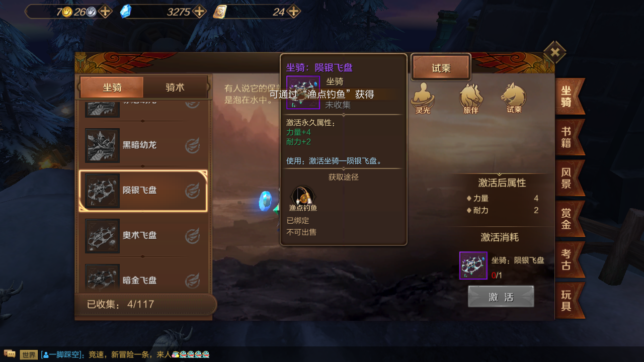Open chat bubble icon at bottom left
Screen dimensions: 644x362
point(10,354)
